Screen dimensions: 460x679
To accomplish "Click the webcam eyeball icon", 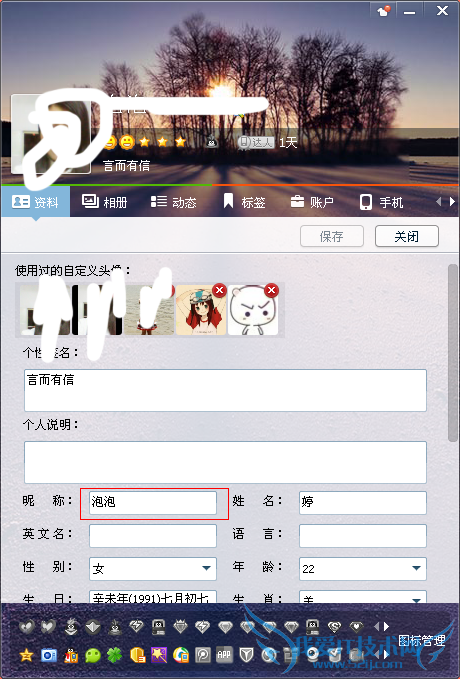I will (x=313, y=655).
